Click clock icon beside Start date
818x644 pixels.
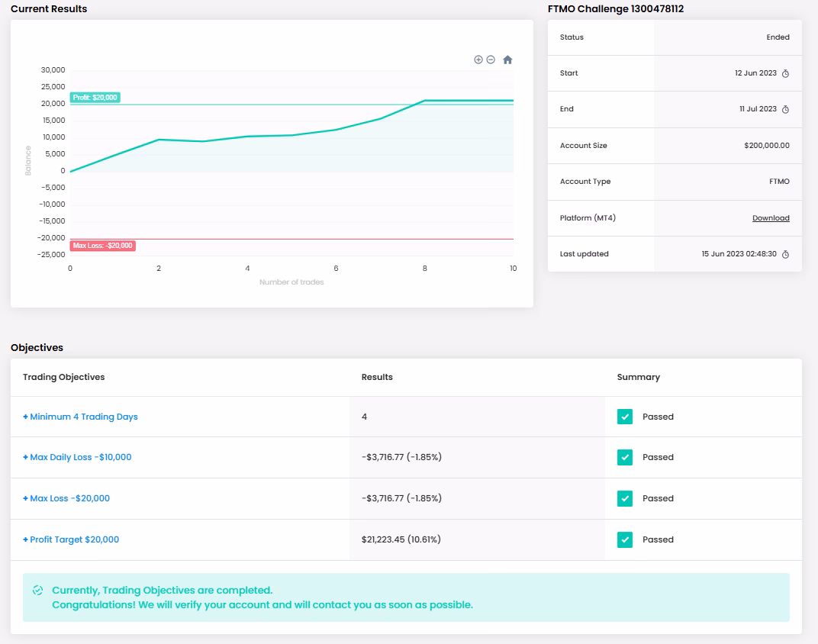tap(785, 73)
